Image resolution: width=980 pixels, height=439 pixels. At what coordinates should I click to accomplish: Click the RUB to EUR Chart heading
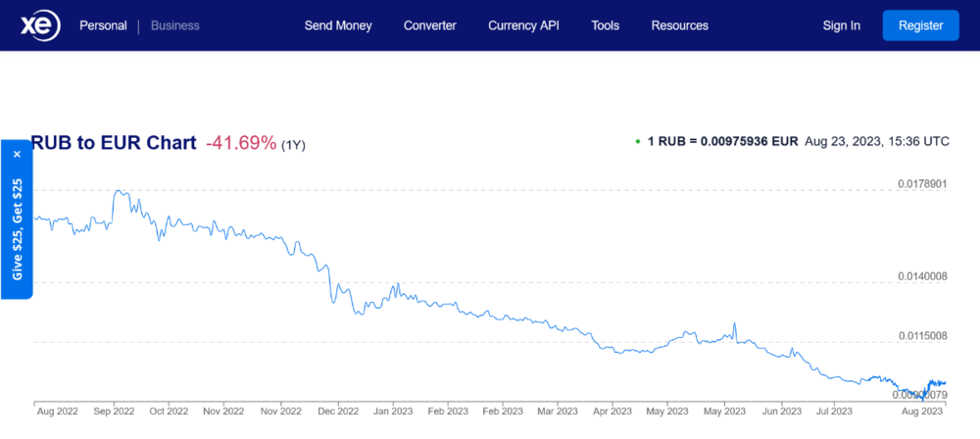(114, 143)
